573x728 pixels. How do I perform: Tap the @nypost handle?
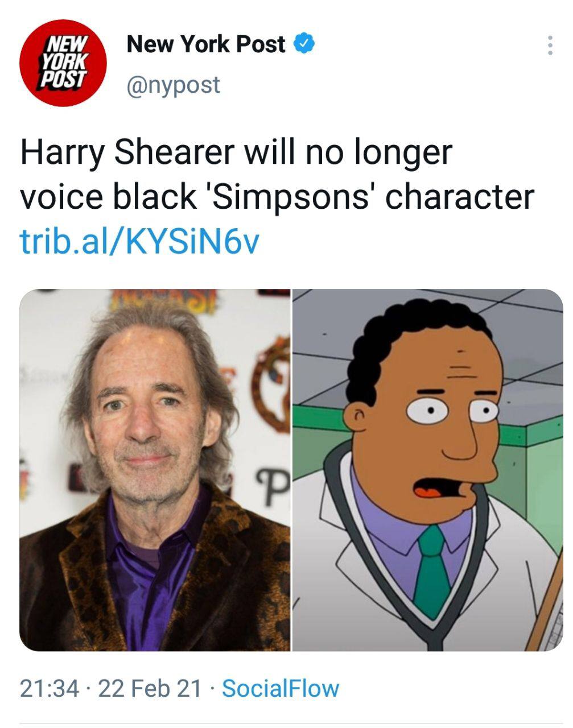173,85
